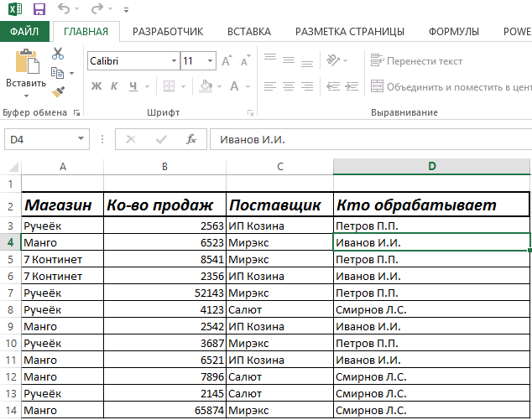Viewport: 532px width, 420px height.
Task: Open the РАЗМЕТКА СТРАНИЦЫ tab
Action: point(350,32)
